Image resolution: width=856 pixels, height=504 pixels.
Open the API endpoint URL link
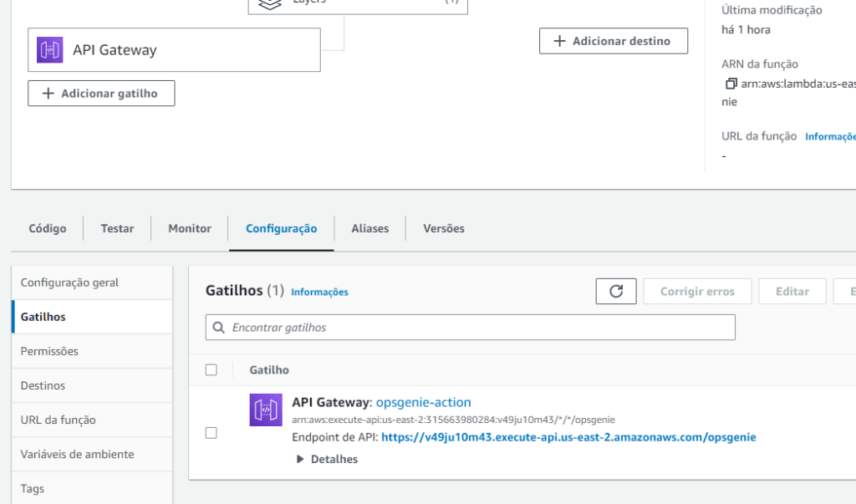568,437
